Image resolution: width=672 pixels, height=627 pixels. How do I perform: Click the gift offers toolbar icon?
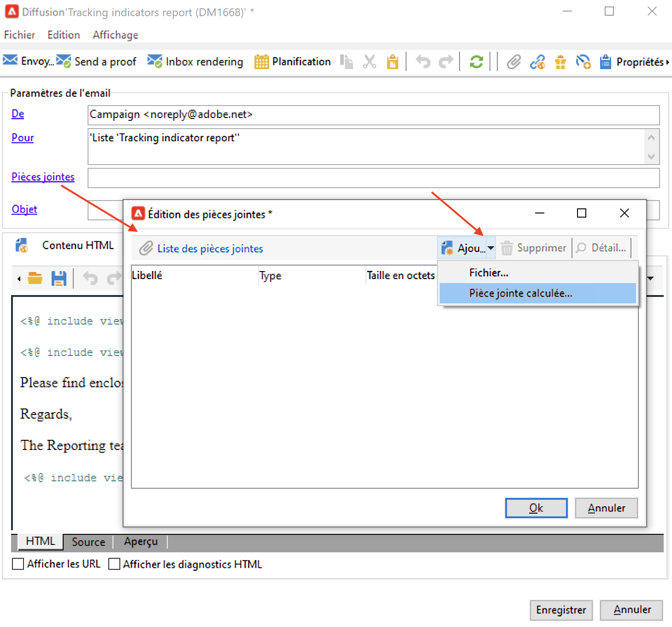click(560, 61)
